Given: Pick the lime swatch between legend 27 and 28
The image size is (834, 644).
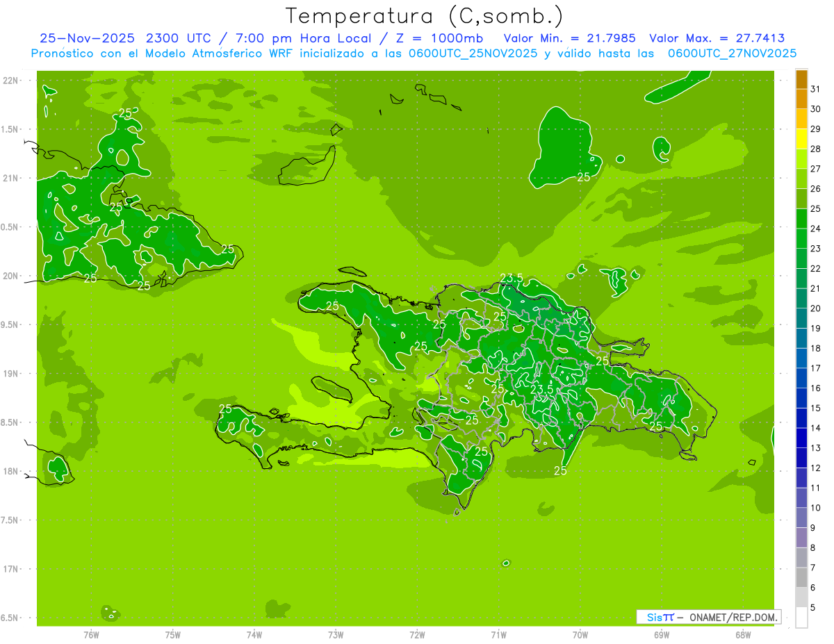Looking at the screenshot, I should pyautogui.click(x=801, y=159).
